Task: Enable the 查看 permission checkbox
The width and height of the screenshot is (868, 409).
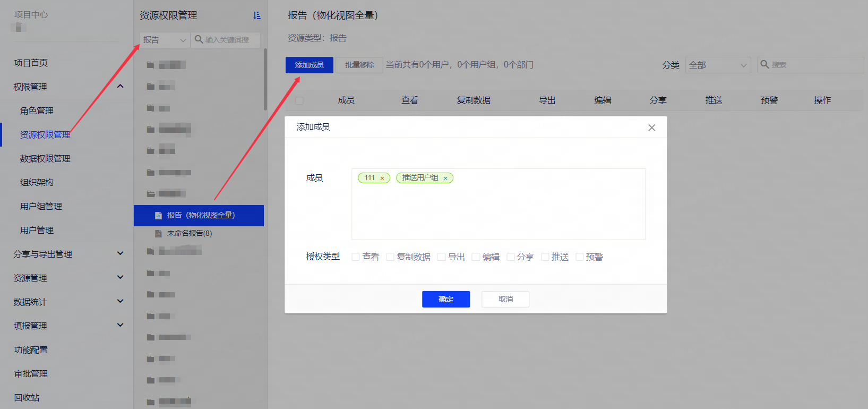Action: 356,257
